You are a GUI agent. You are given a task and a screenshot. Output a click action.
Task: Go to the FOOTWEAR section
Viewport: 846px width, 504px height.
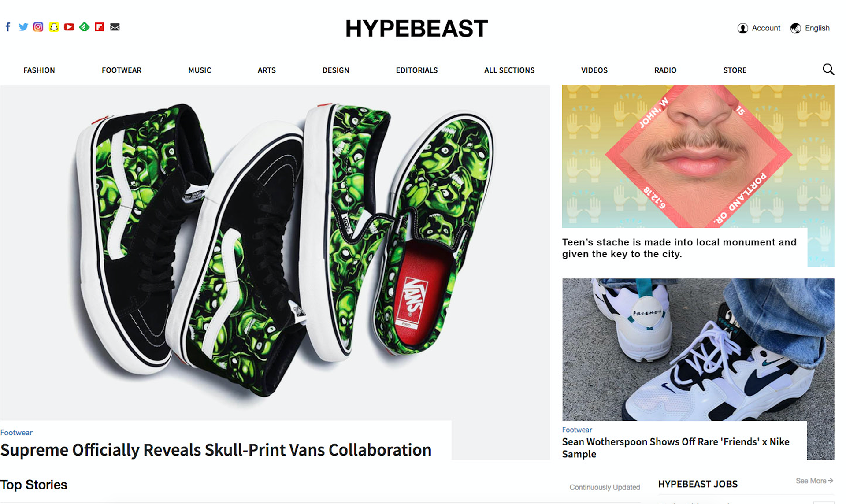coord(122,70)
